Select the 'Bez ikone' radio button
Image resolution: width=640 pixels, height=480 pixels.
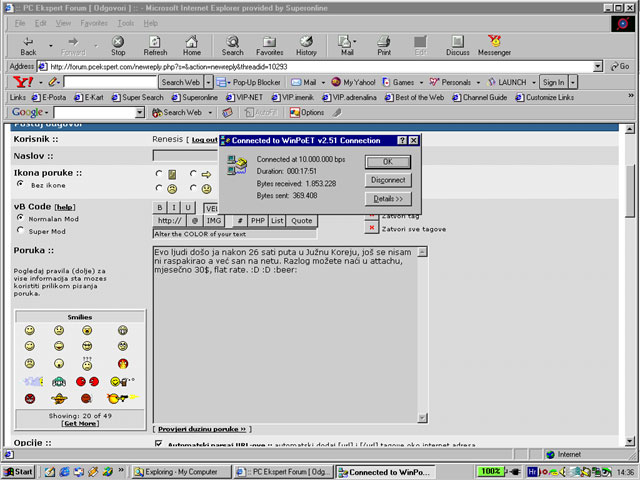pyautogui.click(x=20, y=185)
